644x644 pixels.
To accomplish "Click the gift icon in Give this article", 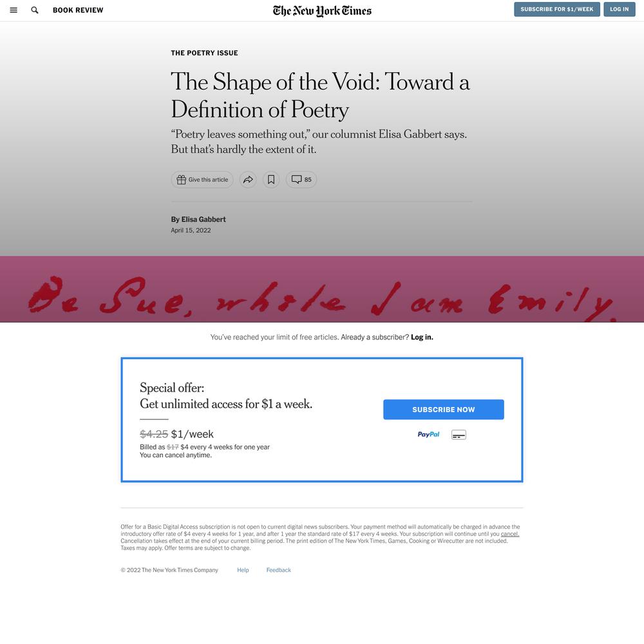I will [181, 180].
